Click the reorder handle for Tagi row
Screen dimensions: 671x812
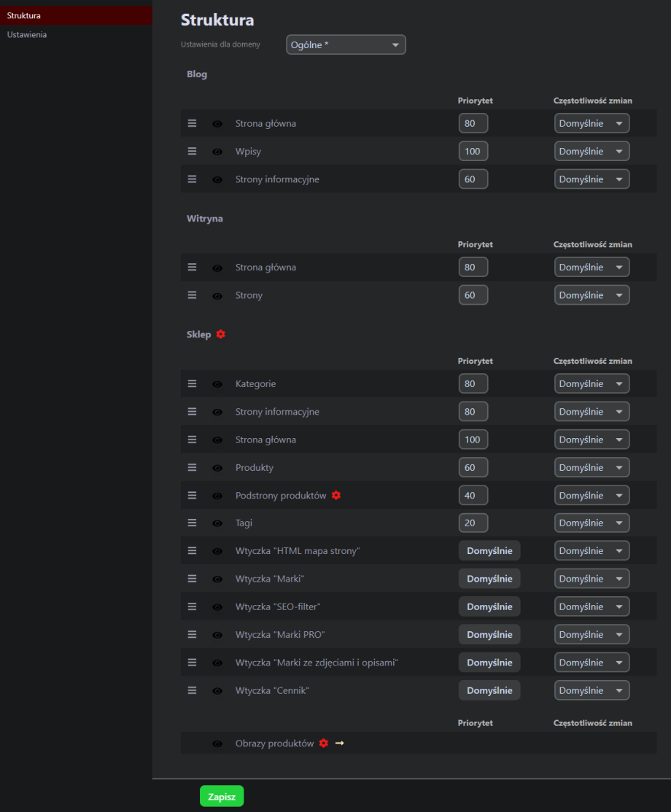tap(193, 523)
